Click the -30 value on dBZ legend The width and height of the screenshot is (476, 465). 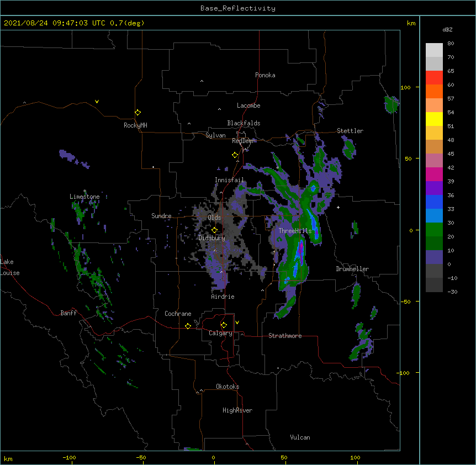(452, 292)
